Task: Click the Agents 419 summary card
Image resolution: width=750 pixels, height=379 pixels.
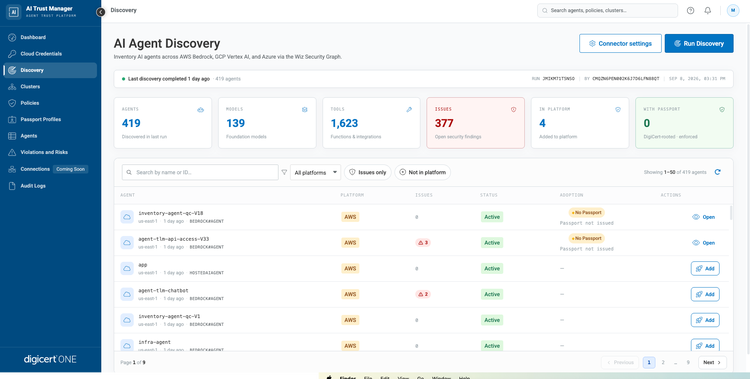Action: click(x=163, y=123)
